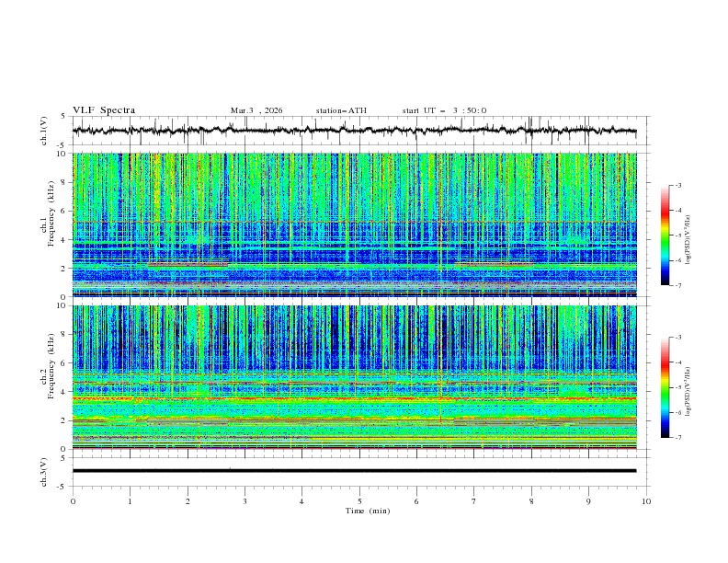
Task: Click the "10" minute tick on the time axis
Action: 646,501
